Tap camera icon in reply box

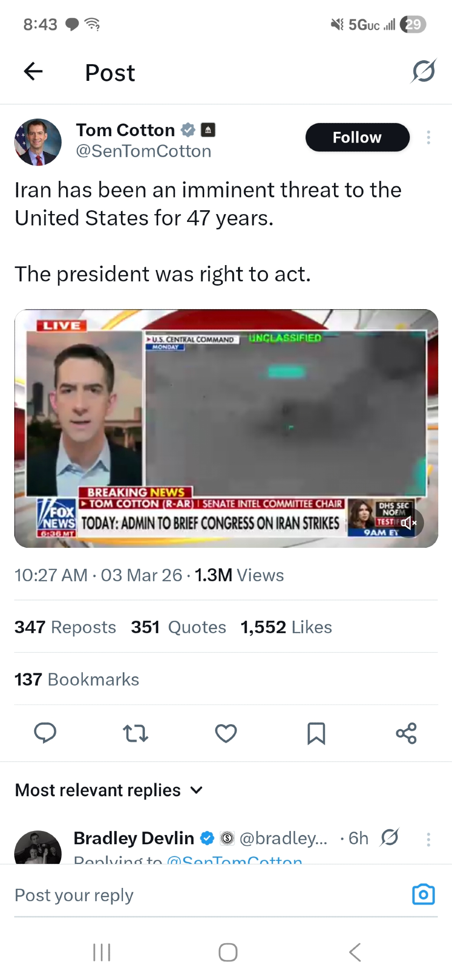coord(423,894)
